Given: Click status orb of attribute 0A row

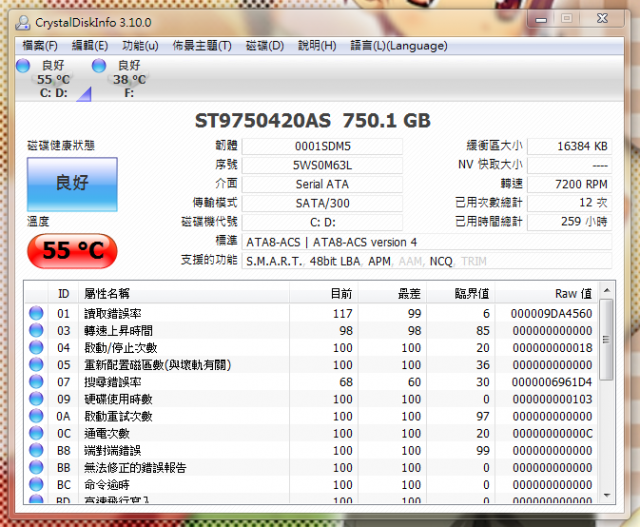Looking at the screenshot, I should [x=36, y=416].
